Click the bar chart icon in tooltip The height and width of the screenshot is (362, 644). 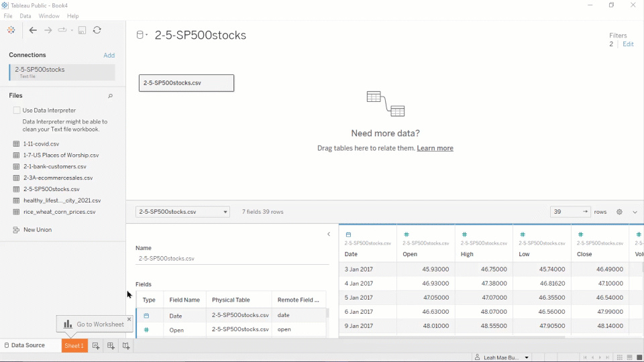point(68,324)
